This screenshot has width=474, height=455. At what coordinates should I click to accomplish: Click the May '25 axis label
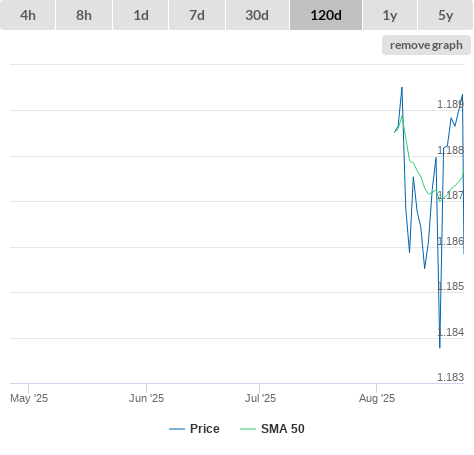(x=29, y=398)
